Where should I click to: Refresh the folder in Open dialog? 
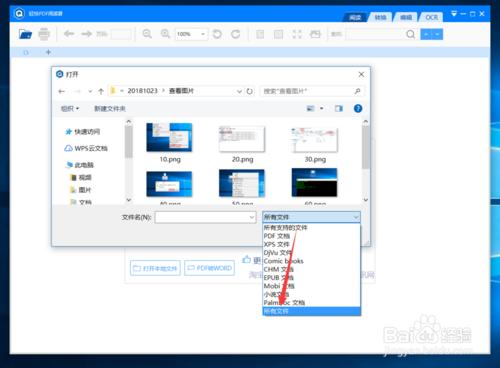tap(249, 91)
